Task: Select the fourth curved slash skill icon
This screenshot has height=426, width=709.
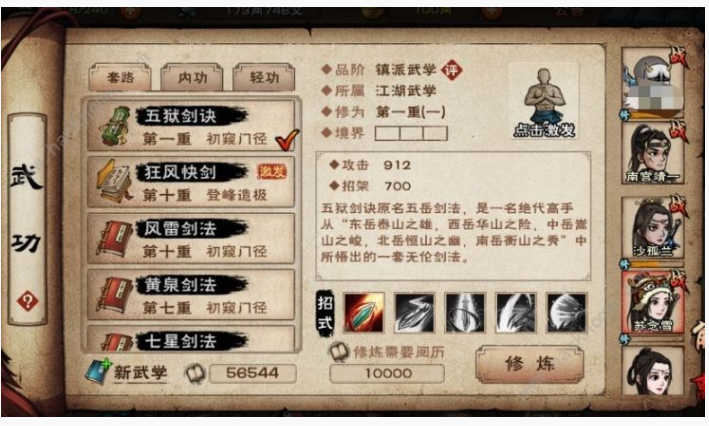Action: [516, 312]
